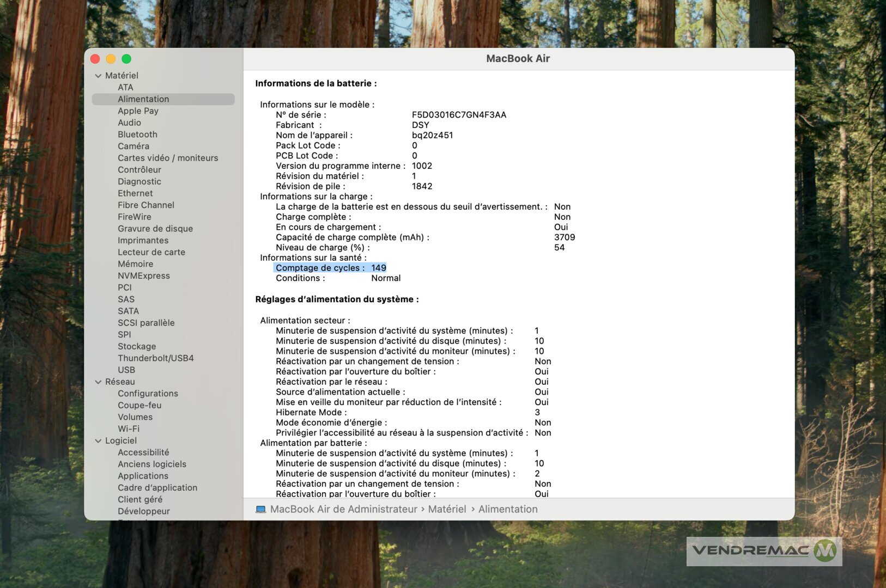
Task: Select Applications under Logiciel
Action: point(143,476)
